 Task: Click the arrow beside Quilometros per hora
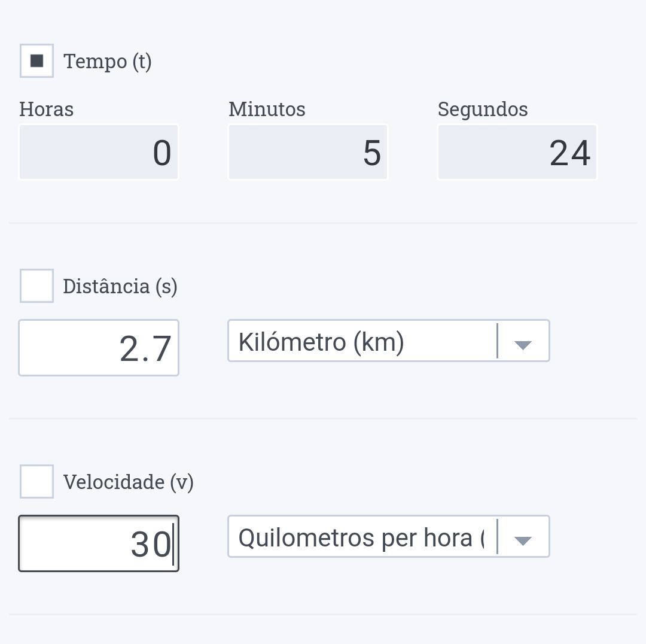(523, 540)
